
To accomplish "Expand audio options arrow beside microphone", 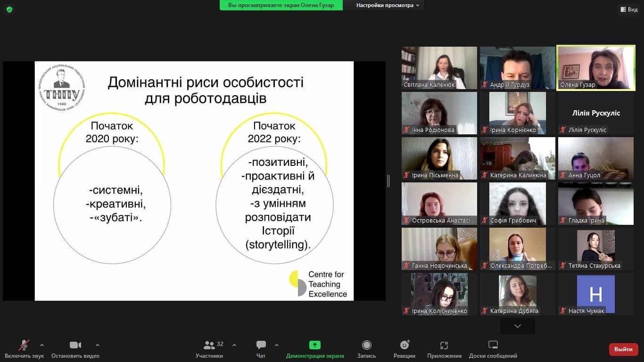I will pos(42,345).
